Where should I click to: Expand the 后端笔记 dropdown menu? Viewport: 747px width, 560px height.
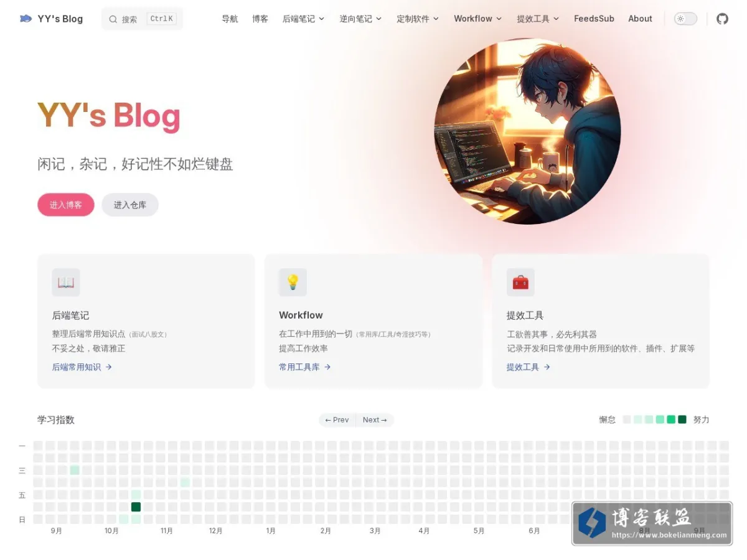click(304, 19)
